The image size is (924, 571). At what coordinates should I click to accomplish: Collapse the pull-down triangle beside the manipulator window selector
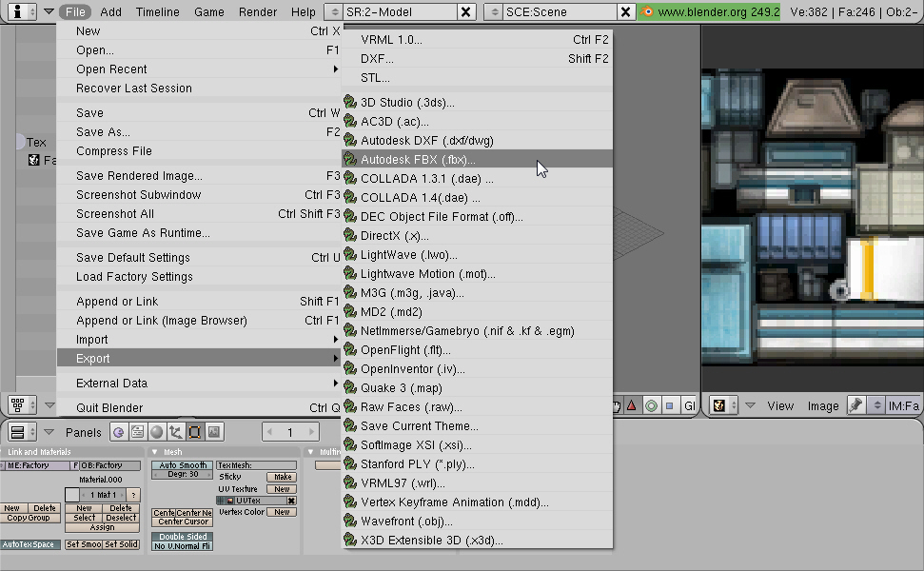[x=49, y=404]
